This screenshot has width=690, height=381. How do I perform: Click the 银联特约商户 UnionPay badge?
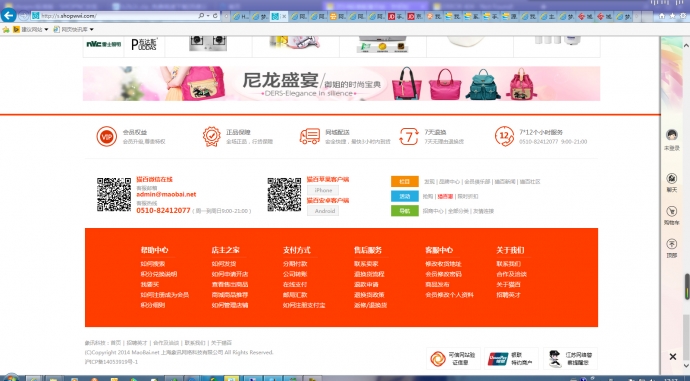(x=511, y=359)
